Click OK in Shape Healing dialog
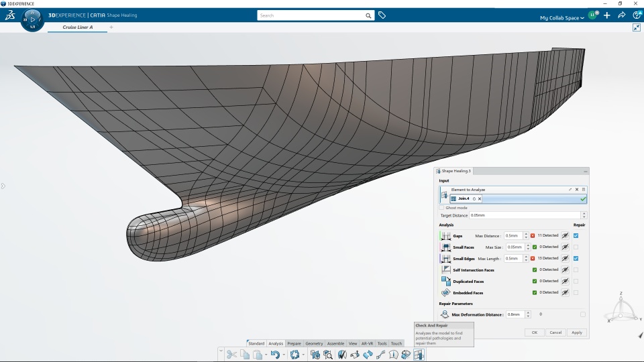Viewport: 644px width, 362px height. [x=535, y=333]
